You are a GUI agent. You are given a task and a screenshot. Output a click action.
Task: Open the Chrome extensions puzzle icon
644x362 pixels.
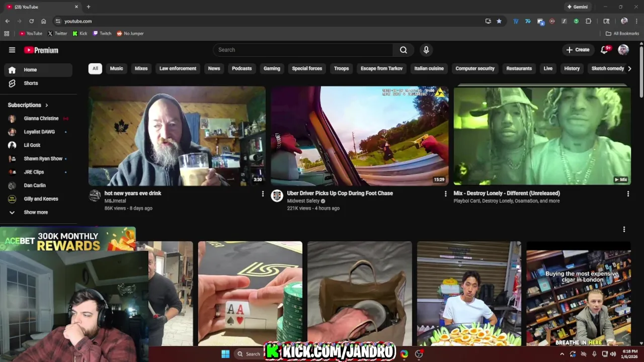589,21
